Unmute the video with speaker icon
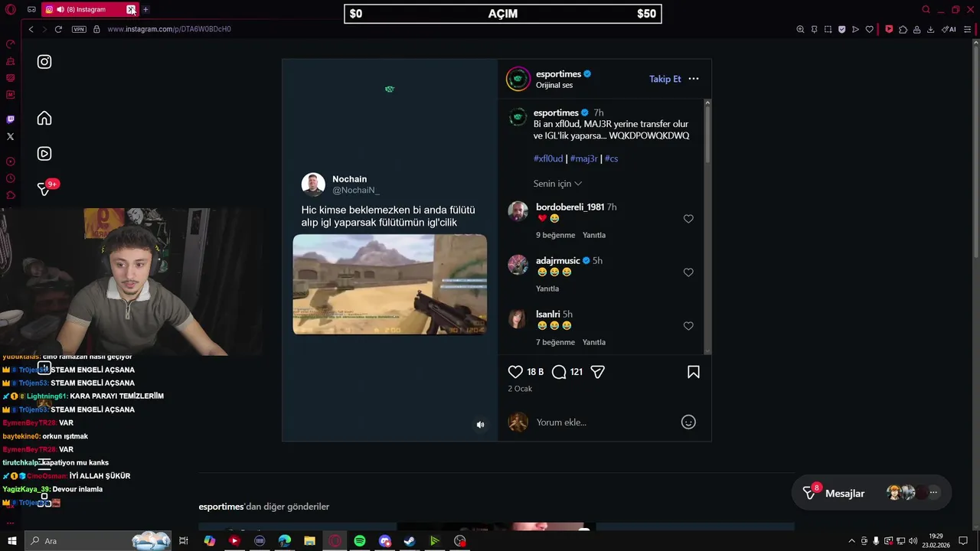This screenshot has height=551, width=980. (480, 425)
